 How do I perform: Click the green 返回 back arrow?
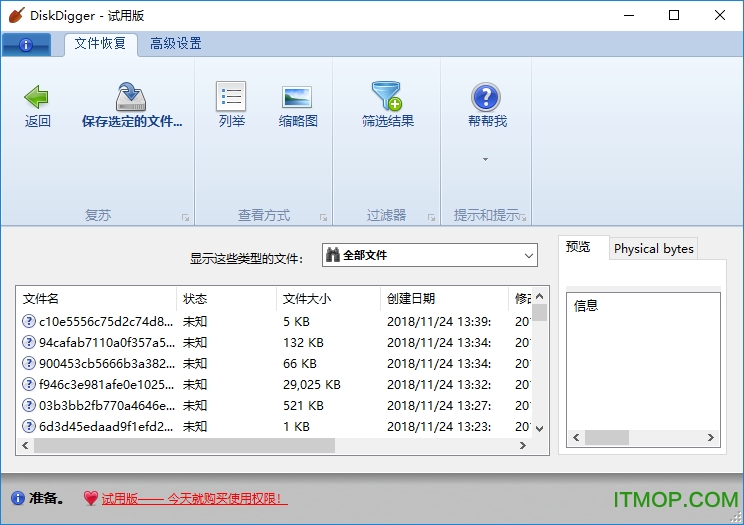pos(37,97)
